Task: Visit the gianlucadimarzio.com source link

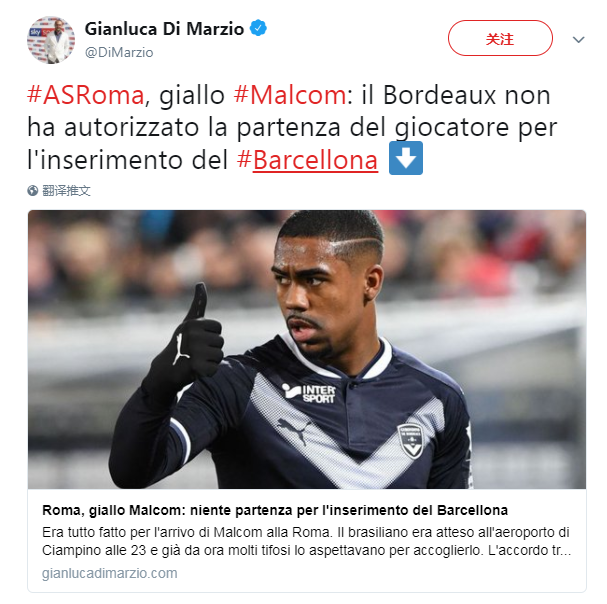Action: coord(110,573)
